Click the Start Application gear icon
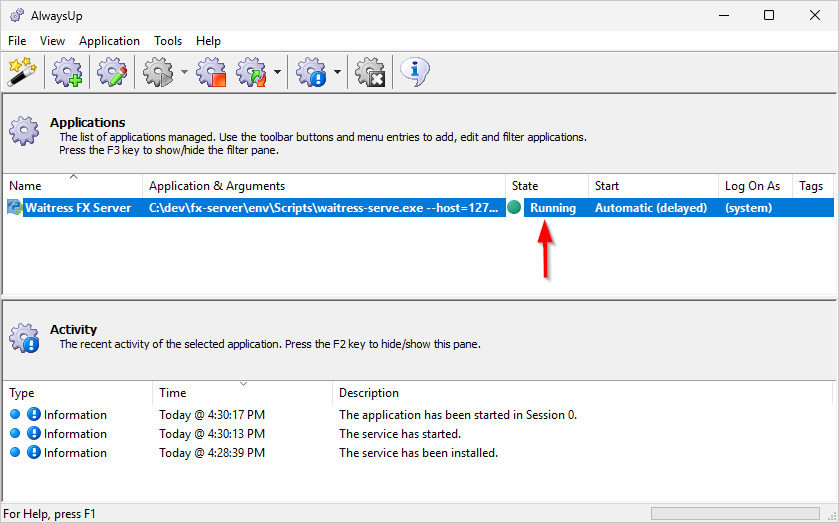The image size is (839, 523). tap(158, 72)
